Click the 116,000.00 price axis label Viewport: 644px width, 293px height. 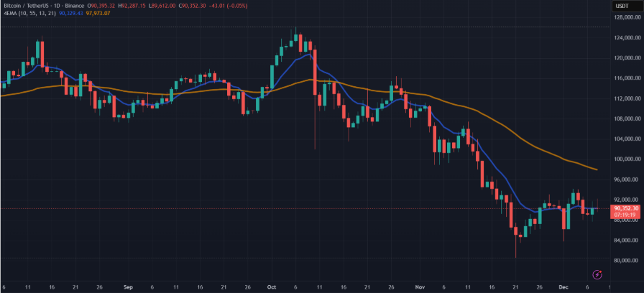pyautogui.click(x=626, y=78)
